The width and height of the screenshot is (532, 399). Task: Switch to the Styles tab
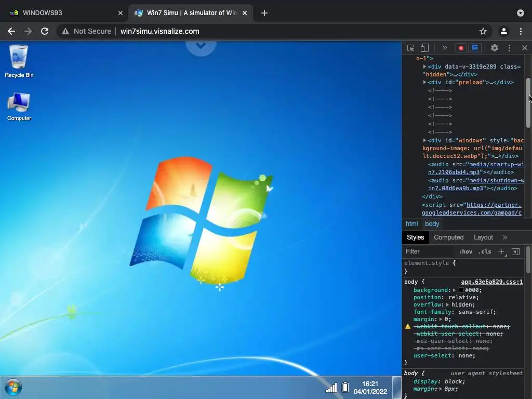click(415, 237)
